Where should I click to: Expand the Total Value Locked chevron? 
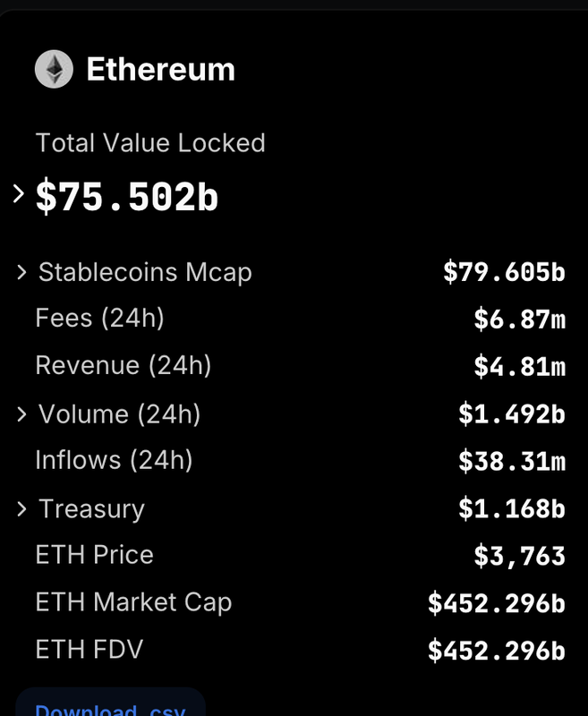click(18, 193)
